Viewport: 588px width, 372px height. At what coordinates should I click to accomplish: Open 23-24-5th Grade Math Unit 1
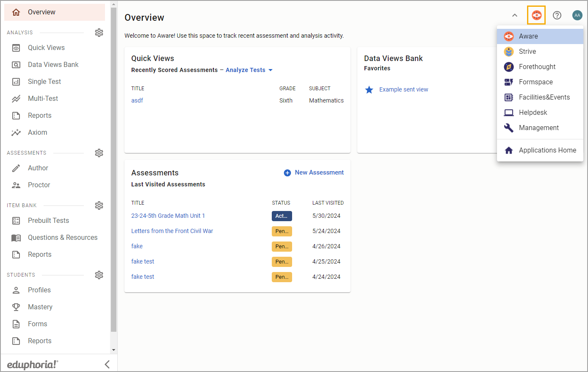tap(168, 216)
